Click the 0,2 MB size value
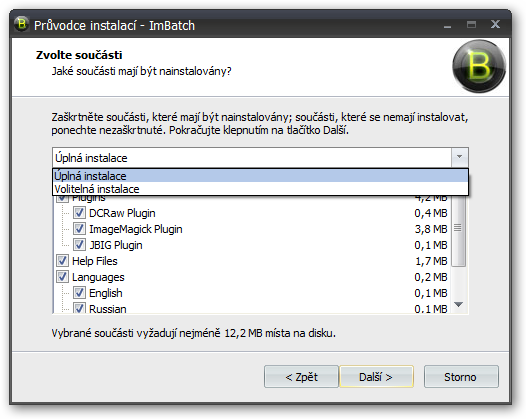 coord(431,277)
